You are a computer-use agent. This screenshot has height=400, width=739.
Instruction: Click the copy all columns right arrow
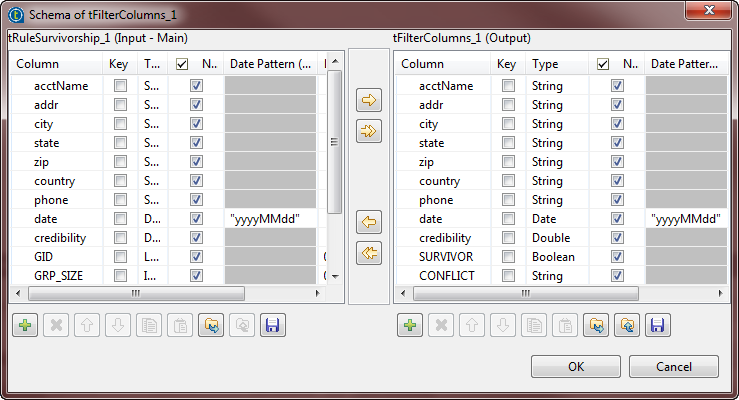(369, 131)
